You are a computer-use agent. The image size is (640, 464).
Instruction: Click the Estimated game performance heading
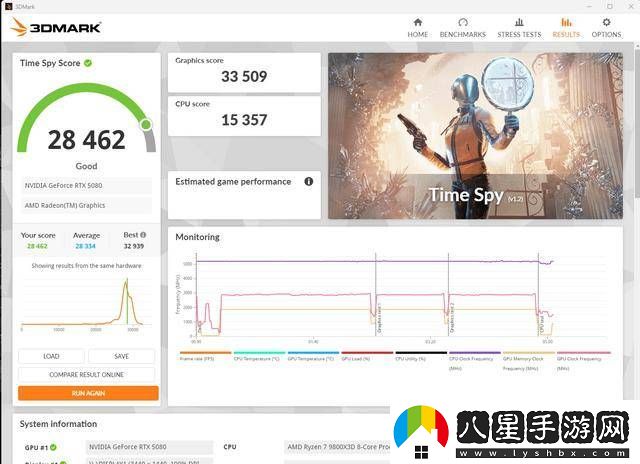point(233,182)
